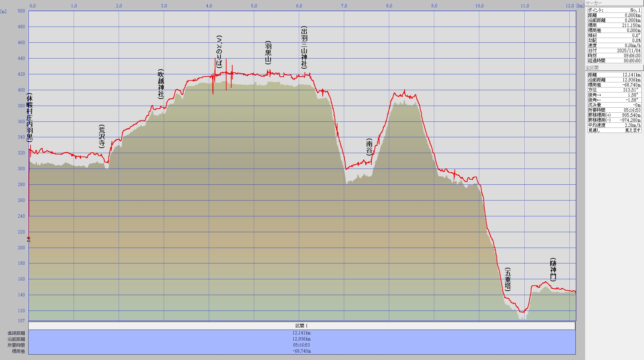Viewport: 644px width, 360px height.
Task: Click the ポイント No. 1 row
Action: point(614,10)
